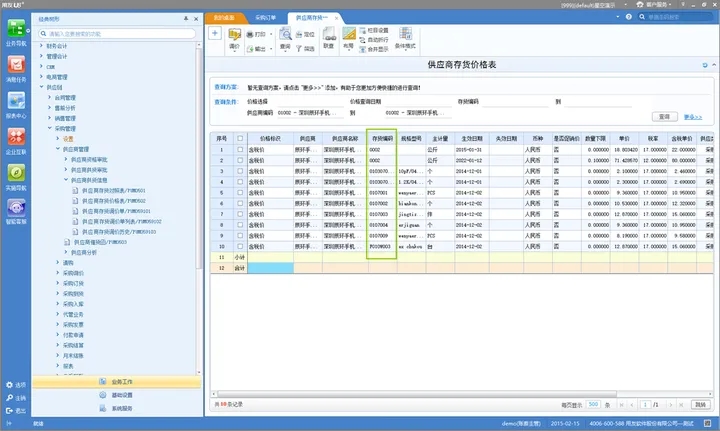Collapse the 采购管理 tree node

tap(49, 128)
